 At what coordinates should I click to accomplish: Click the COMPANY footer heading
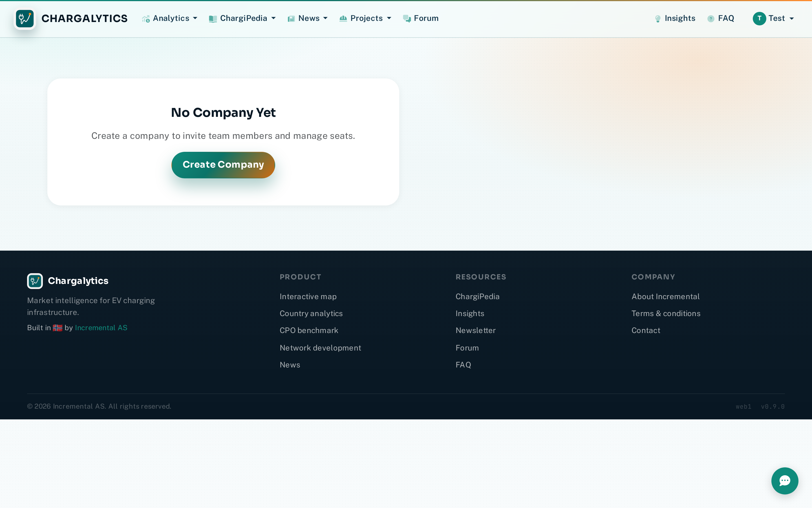click(x=653, y=277)
